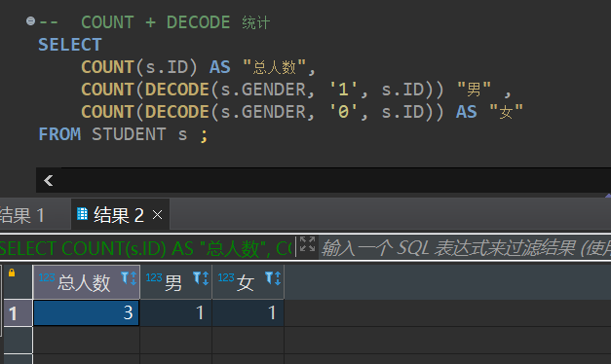Screen dimensions: 611x364
Task: Open filter/sort for 女 column
Action: (x=273, y=278)
